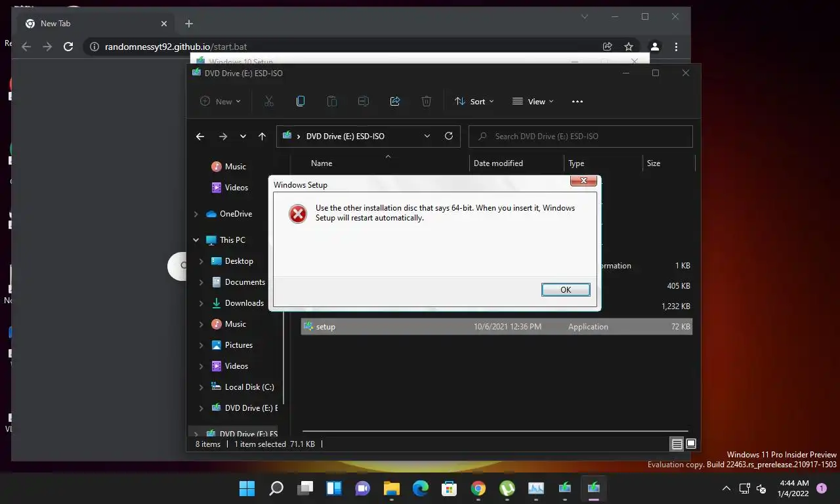The height and width of the screenshot is (504, 840).
Task: Click the Cut icon in Explorer toolbar
Action: pos(268,101)
